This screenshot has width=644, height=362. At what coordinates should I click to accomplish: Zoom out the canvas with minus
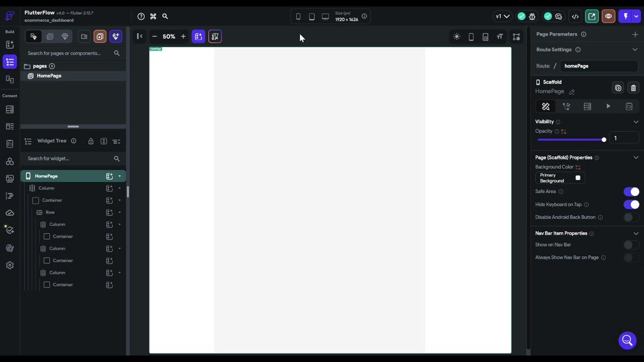155,36
